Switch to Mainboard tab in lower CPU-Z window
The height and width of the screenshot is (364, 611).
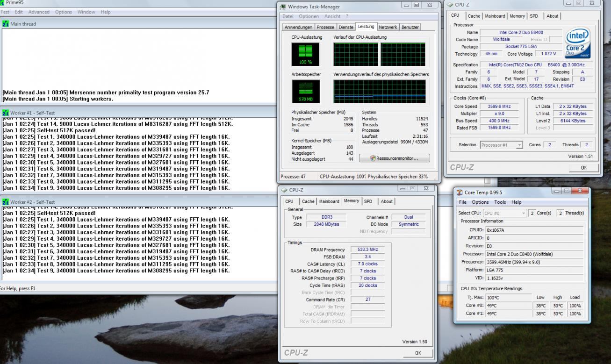[x=329, y=201]
